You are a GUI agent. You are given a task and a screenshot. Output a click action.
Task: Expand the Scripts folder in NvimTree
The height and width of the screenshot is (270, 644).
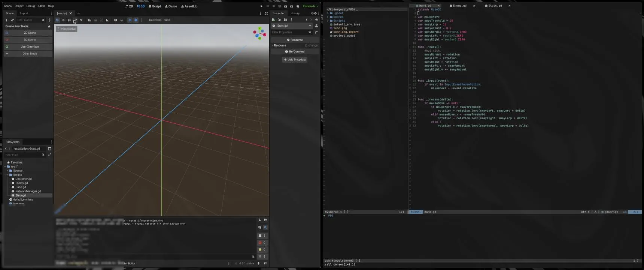(x=328, y=21)
